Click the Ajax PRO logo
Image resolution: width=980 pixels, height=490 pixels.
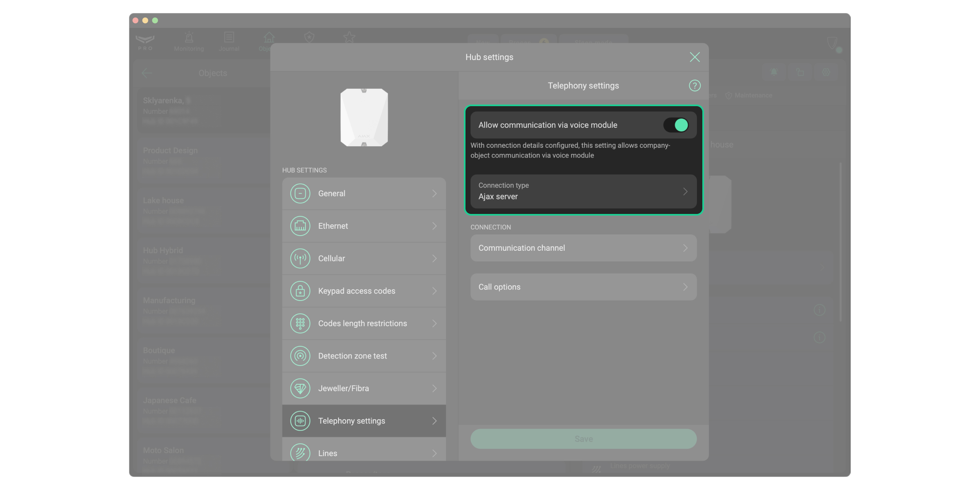point(145,42)
